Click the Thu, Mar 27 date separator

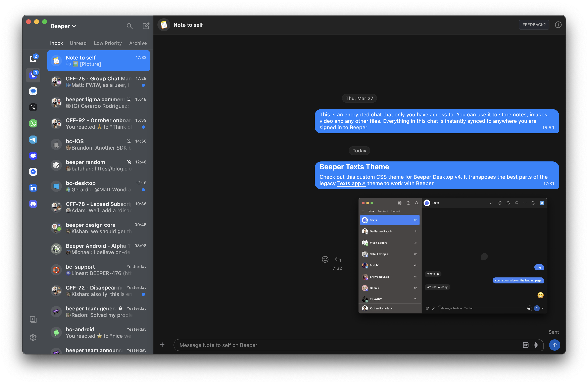pyautogui.click(x=359, y=98)
